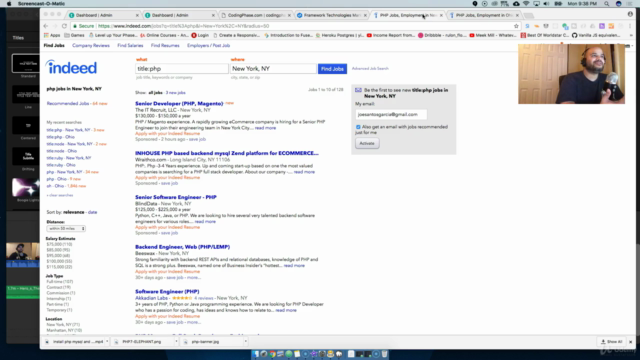
Task: Expand options for PHP7-ELEPHANT.png download
Action: [x=176, y=342]
